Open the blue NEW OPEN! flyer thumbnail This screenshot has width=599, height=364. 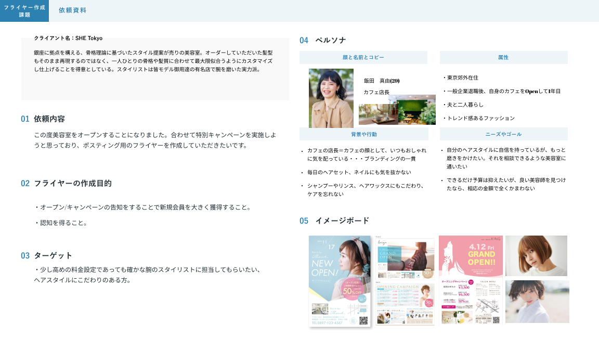pyautogui.click(x=340, y=281)
